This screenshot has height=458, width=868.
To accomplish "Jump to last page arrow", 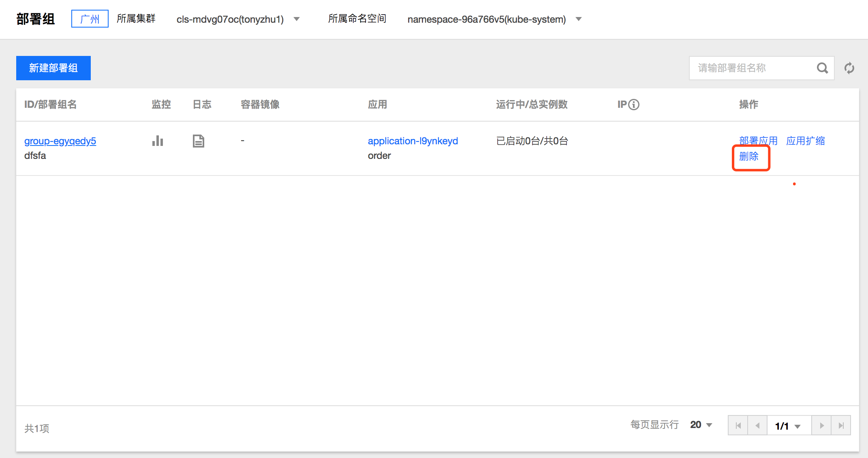I will (841, 426).
